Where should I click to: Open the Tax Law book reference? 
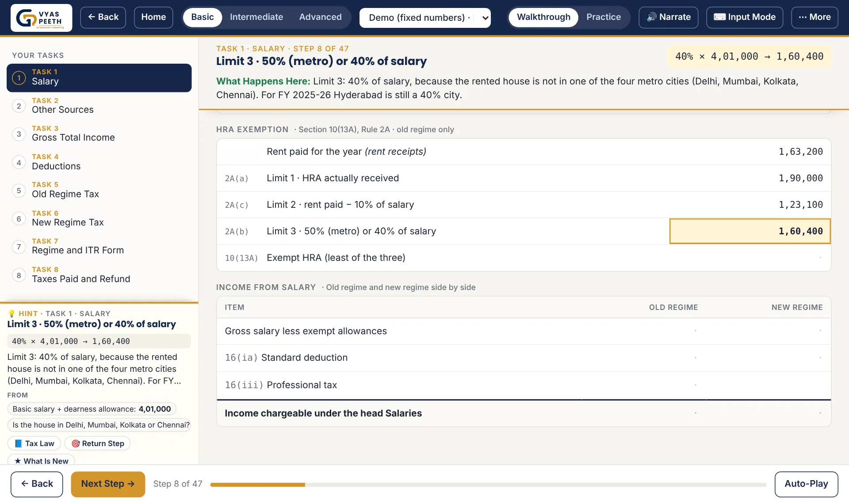pyautogui.click(x=34, y=443)
